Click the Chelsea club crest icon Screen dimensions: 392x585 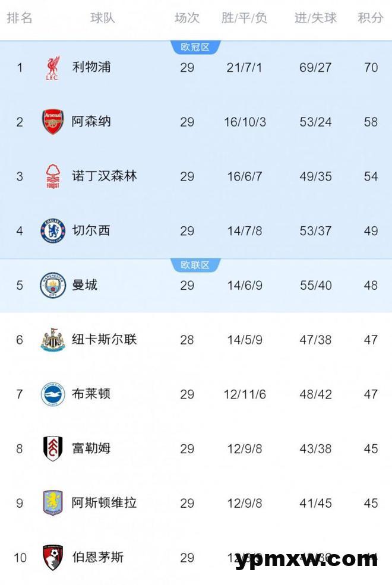coord(53,230)
